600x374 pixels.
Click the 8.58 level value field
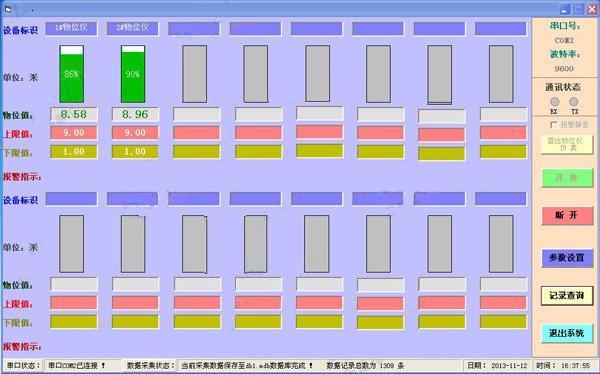[x=74, y=114]
